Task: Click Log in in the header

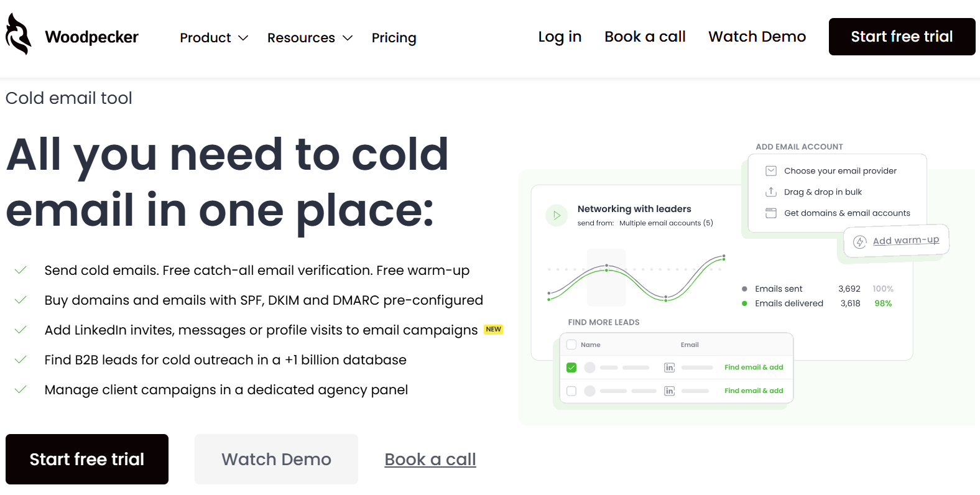Action: click(x=560, y=37)
